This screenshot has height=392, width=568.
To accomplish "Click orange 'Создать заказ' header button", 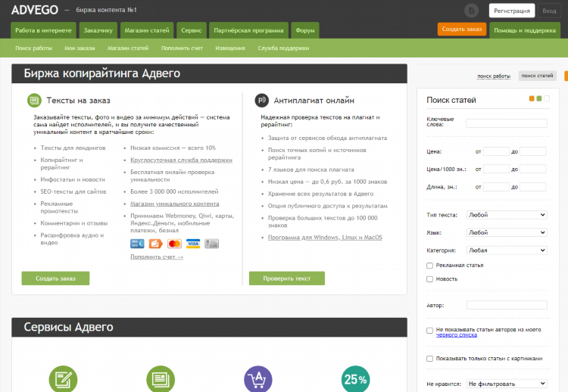I will 462,29.
